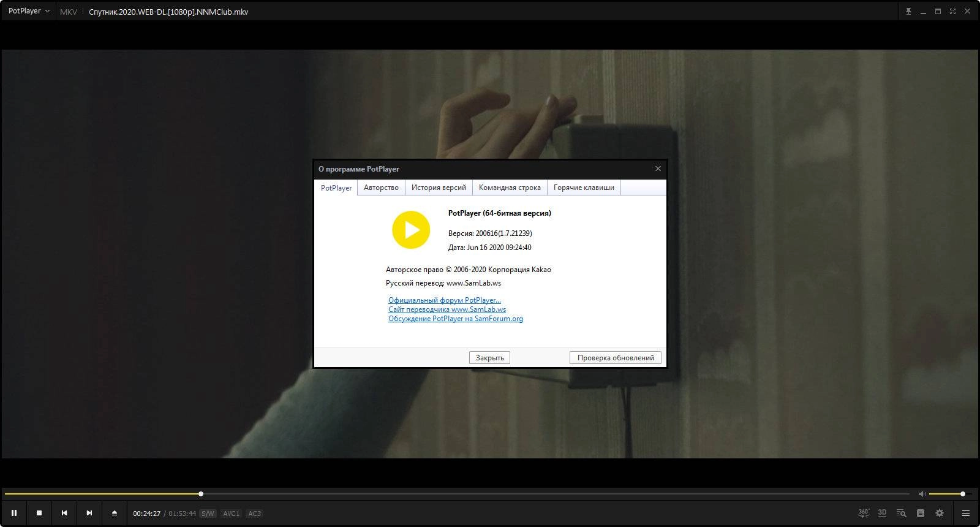Toggle 360 degree video mode
980x527 pixels.
(863, 513)
